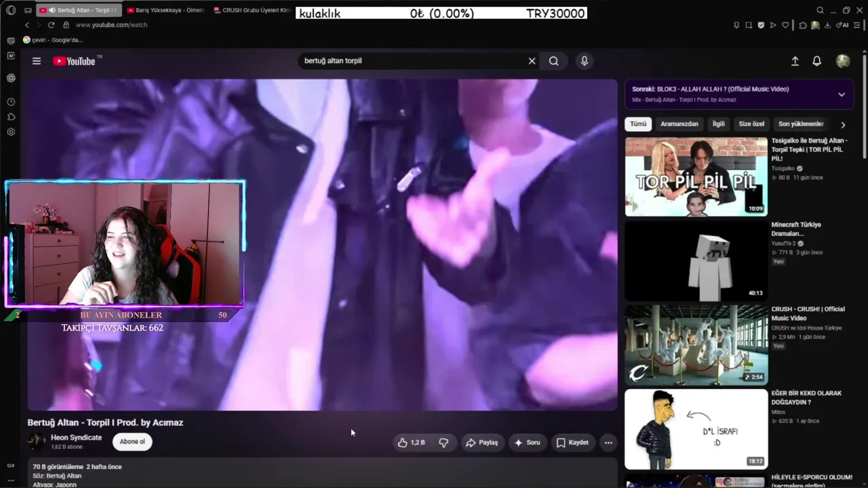Open Heon Syndicate channel avatar

36,442
